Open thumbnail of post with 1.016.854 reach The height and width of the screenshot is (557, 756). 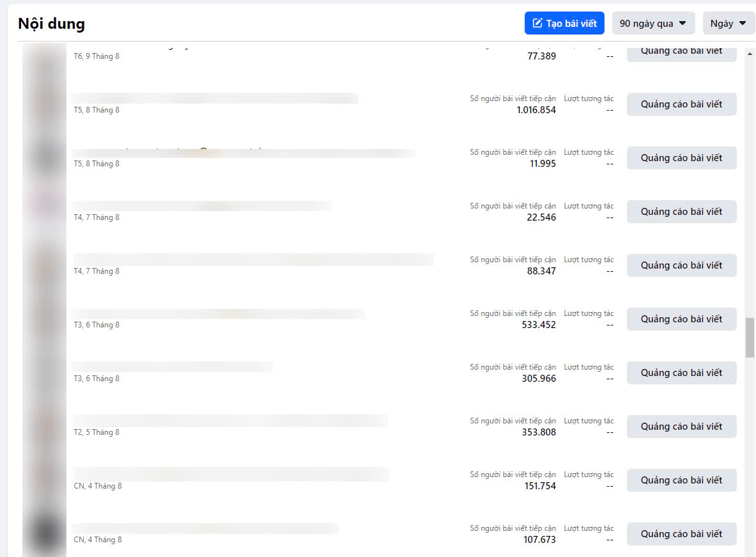point(45,104)
